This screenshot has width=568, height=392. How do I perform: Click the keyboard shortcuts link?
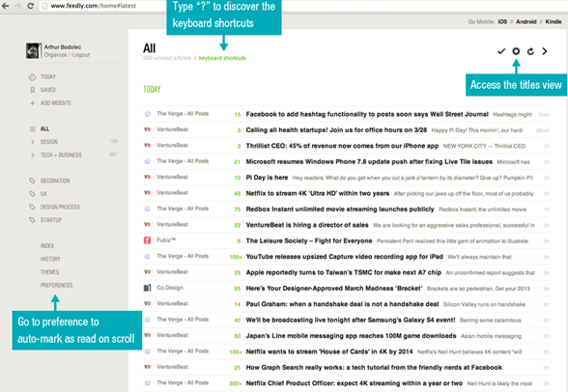click(222, 58)
